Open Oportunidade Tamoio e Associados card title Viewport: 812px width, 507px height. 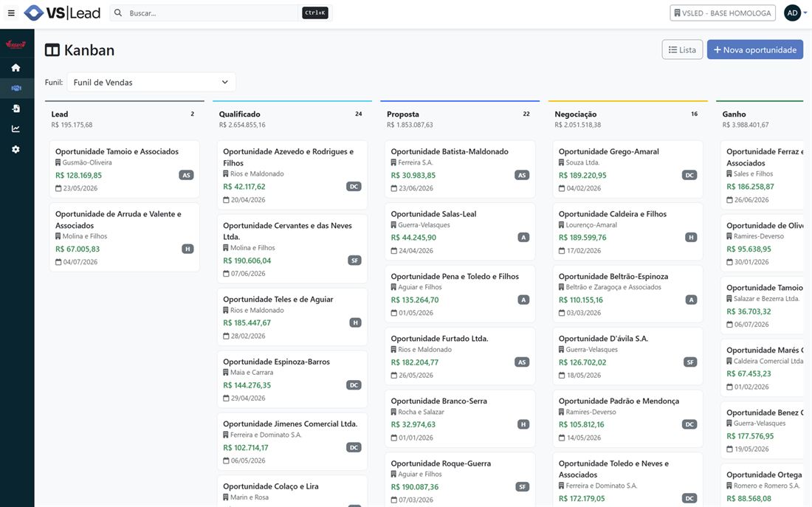pos(117,152)
